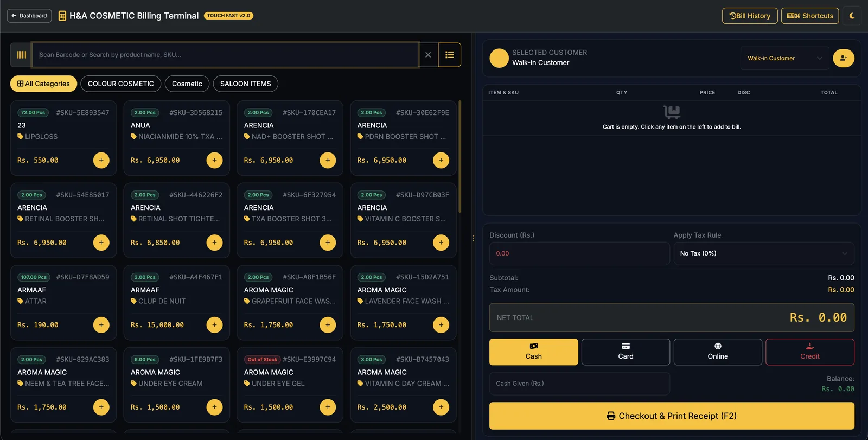Focus the barcode or product search field
Viewport: 868px width, 440px height.
[225, 55]
